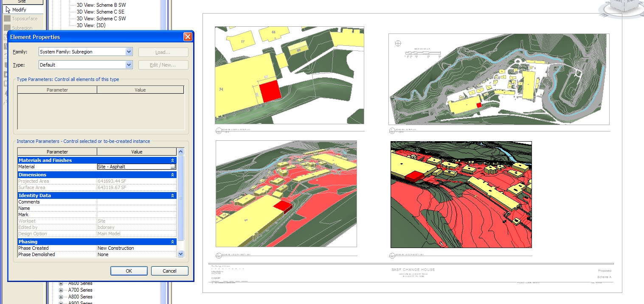The width and height of the screenshot is (644, 304).
Task: Cancel the Element Properties dialog
Action: pyautogui.click(x=169, y=271)
